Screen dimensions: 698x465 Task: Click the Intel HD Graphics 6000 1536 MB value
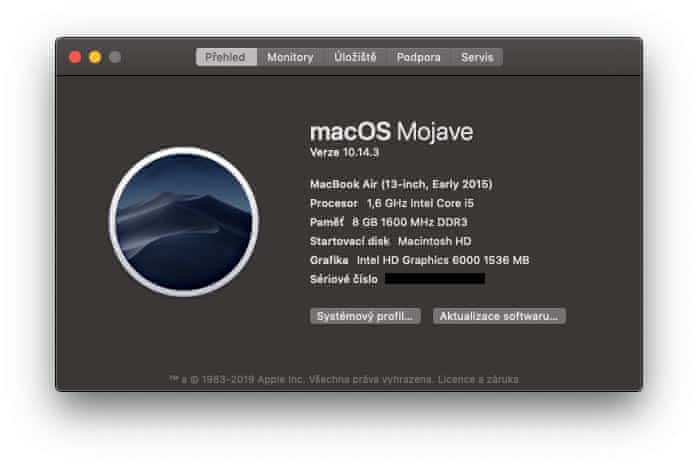[x=443, y=260]
